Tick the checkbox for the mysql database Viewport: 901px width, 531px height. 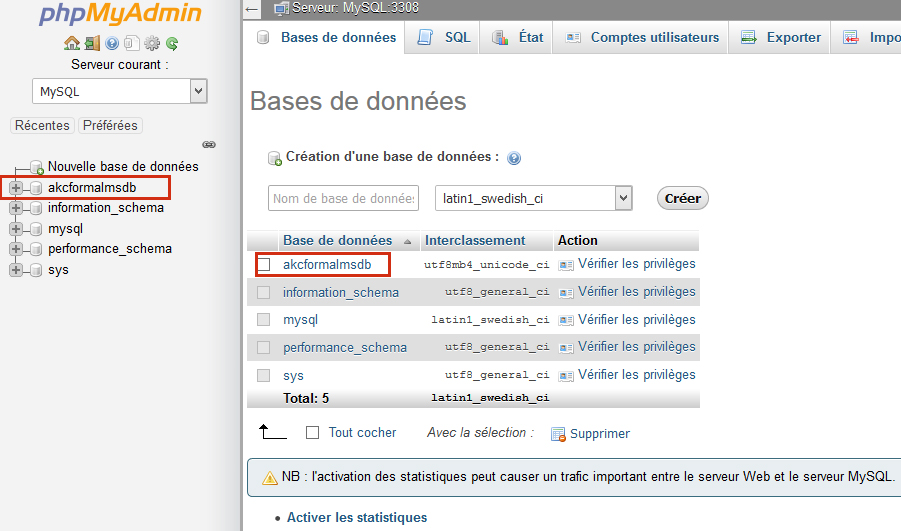coord(264,320)
